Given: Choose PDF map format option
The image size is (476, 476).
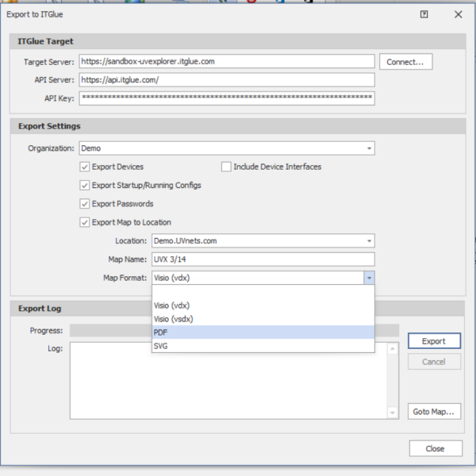Looking at the screenshot, I should point(263,332).
